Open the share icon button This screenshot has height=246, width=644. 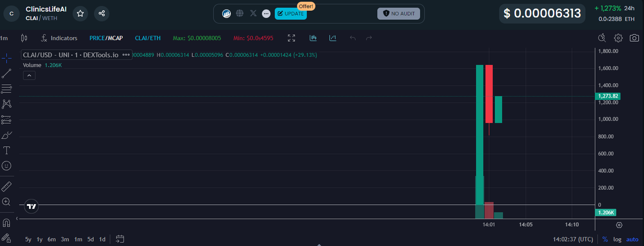(101, 14)
